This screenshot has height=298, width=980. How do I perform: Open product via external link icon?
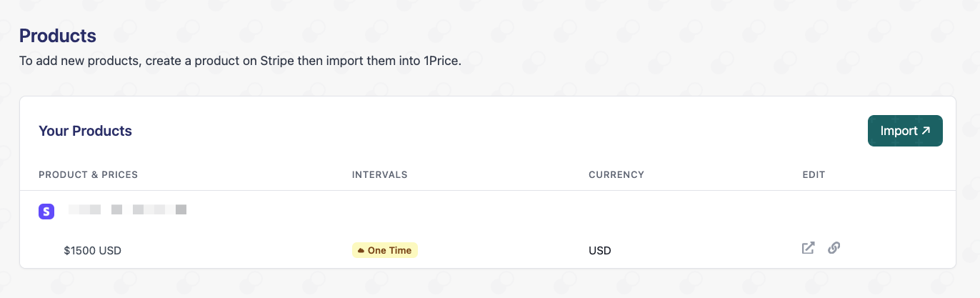tap(808, 249)
